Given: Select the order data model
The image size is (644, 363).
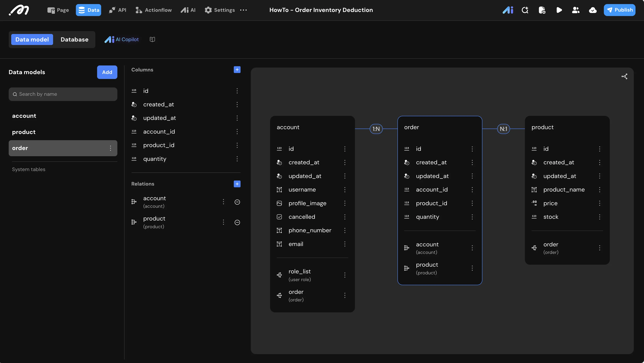Looking at the screenshot, I should pos(63,148).
